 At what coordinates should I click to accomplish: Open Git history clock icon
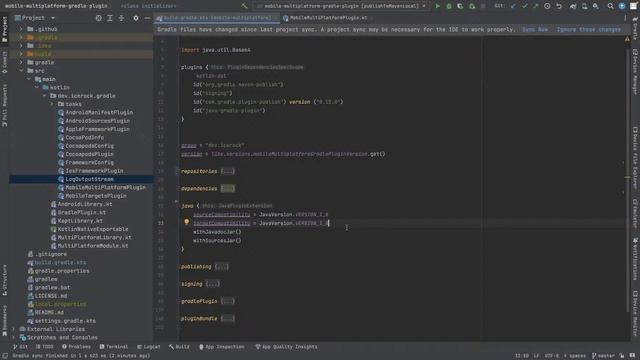tap(547, 6)
